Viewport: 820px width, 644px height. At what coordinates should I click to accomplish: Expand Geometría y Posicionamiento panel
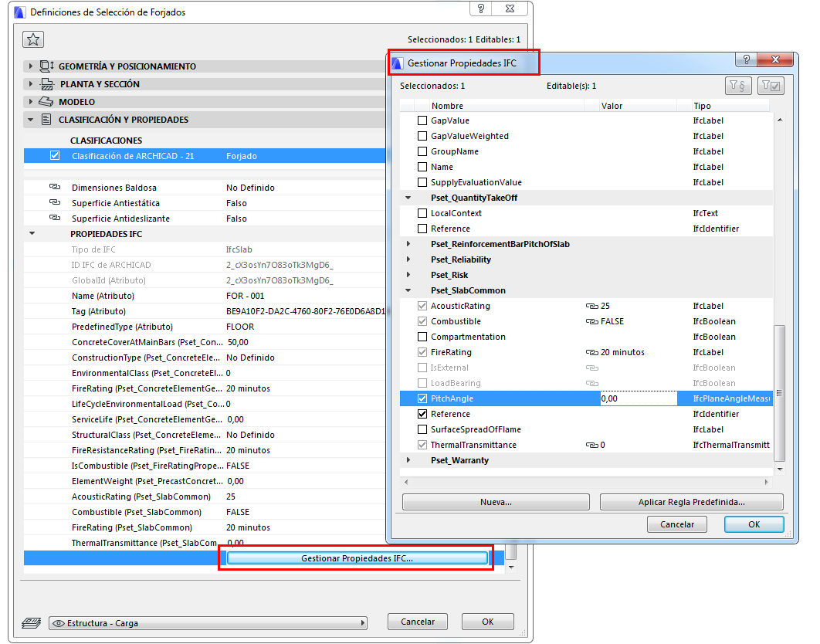click(30, 66)
